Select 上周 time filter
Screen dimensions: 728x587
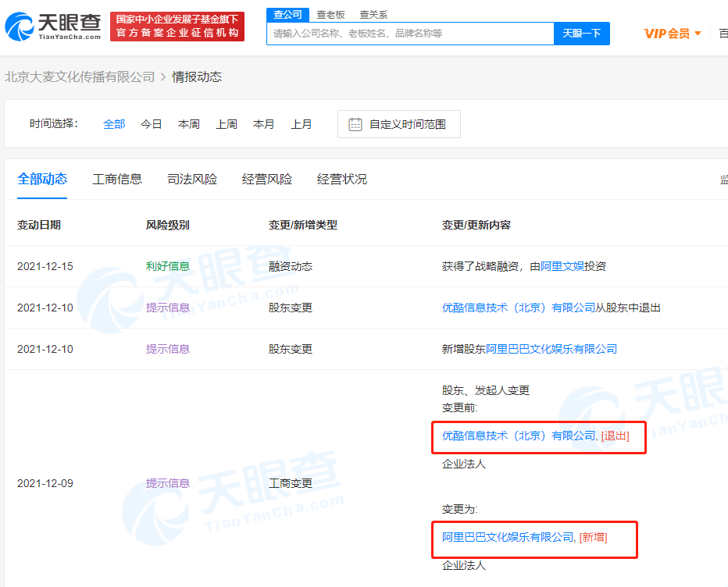(227, 124)
